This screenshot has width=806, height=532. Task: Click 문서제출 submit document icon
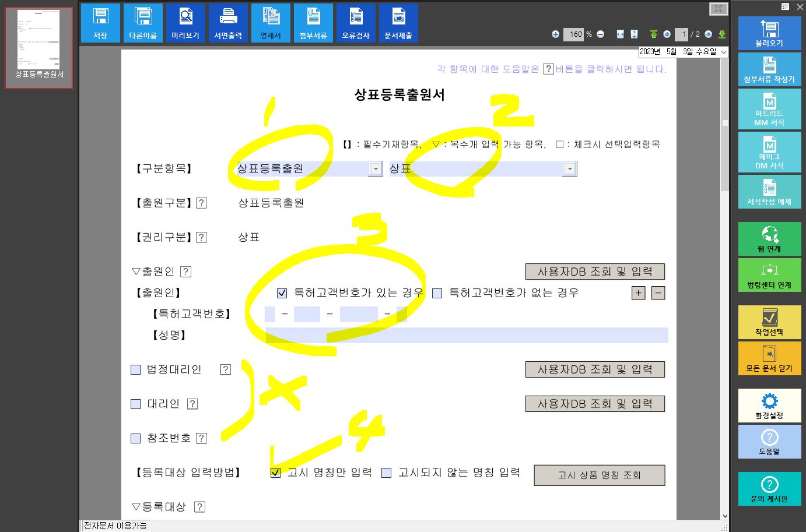398,23
